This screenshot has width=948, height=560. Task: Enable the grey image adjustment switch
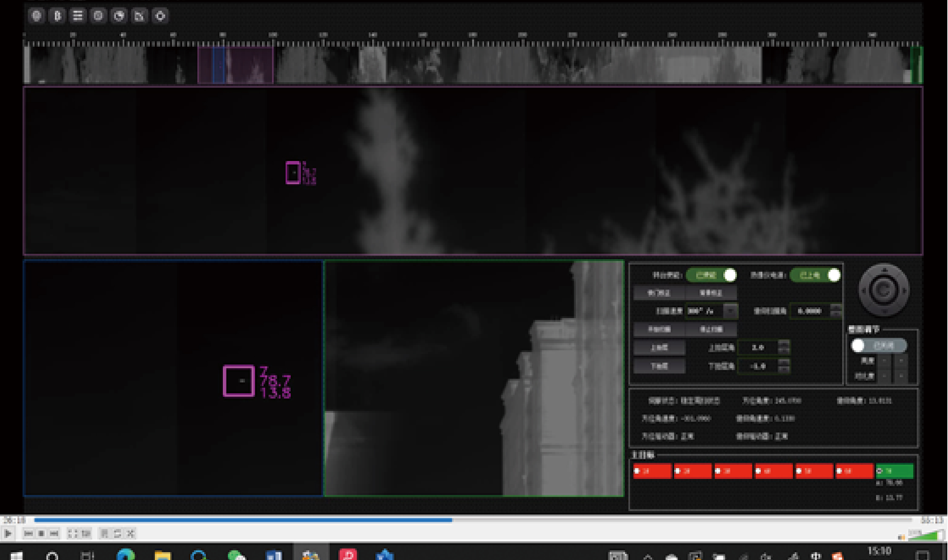click(x=878, y=345)
